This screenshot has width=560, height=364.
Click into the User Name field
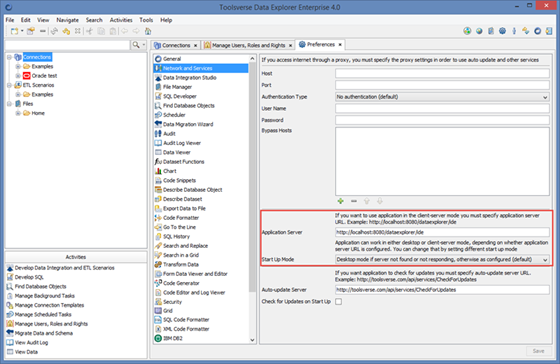442,108
